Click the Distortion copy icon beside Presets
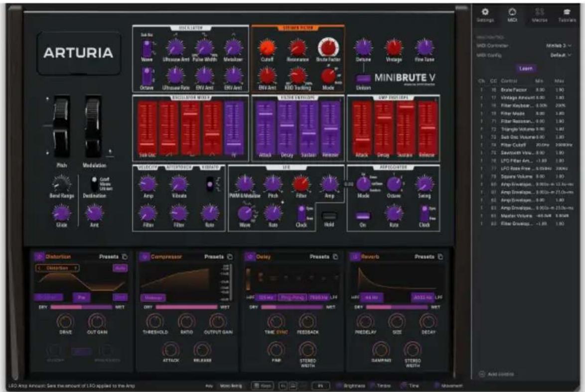 (125, 257)
